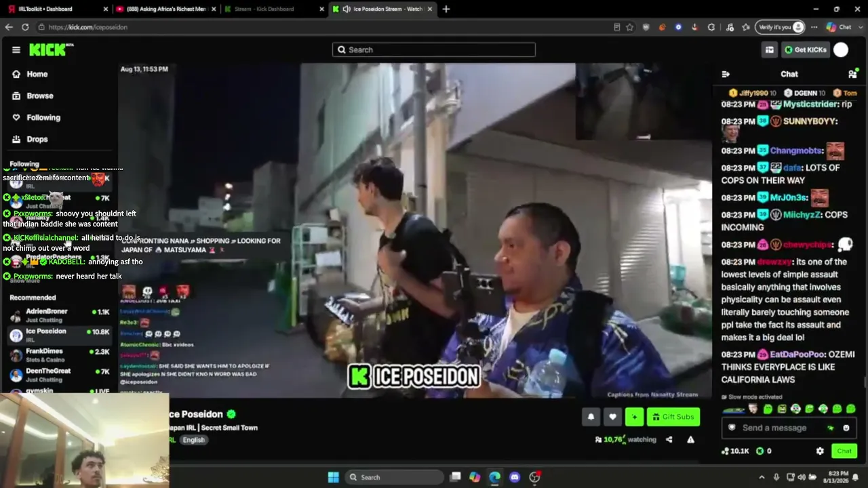Open the Windows notifications bell
The height and width of the screenshot is (488, 868).
tap(855, 477)
